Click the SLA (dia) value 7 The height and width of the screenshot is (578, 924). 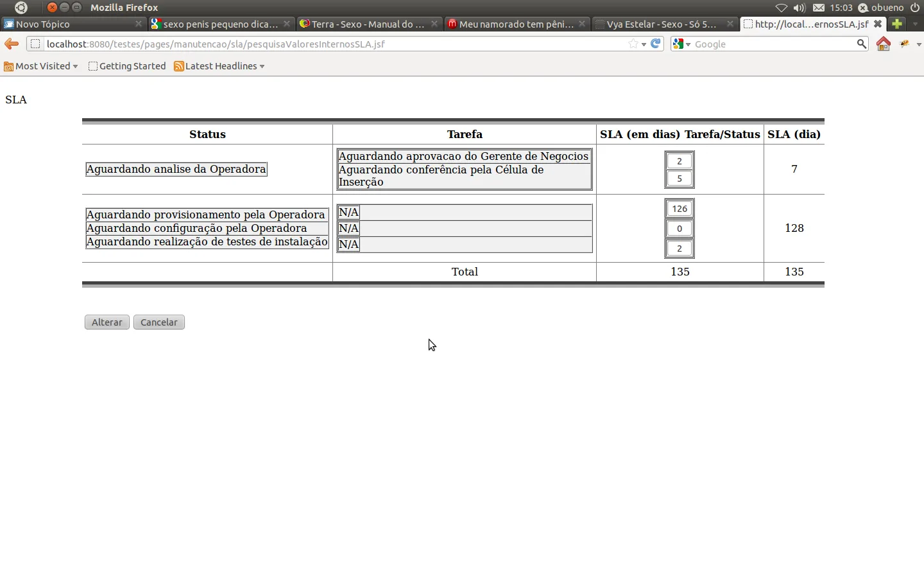click(794, 169)
